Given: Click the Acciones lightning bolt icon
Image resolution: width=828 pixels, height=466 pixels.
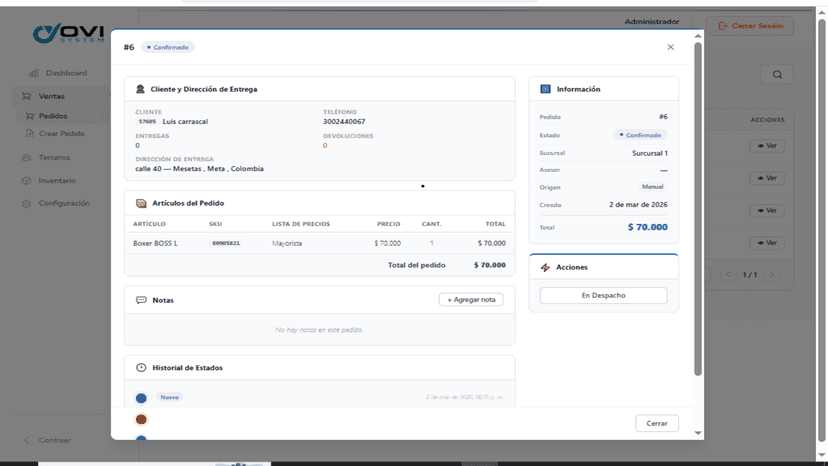Looking at the screenshot, I should coord(545,267).
